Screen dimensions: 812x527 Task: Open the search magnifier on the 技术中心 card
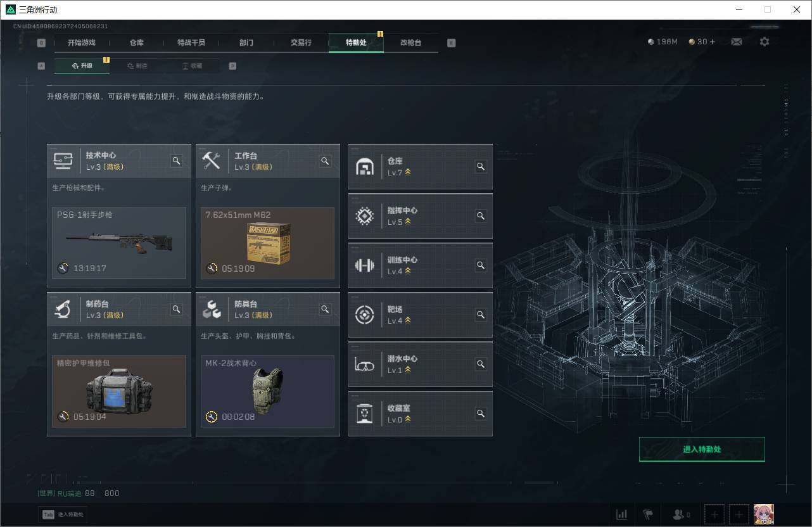(x=176, y=161)
